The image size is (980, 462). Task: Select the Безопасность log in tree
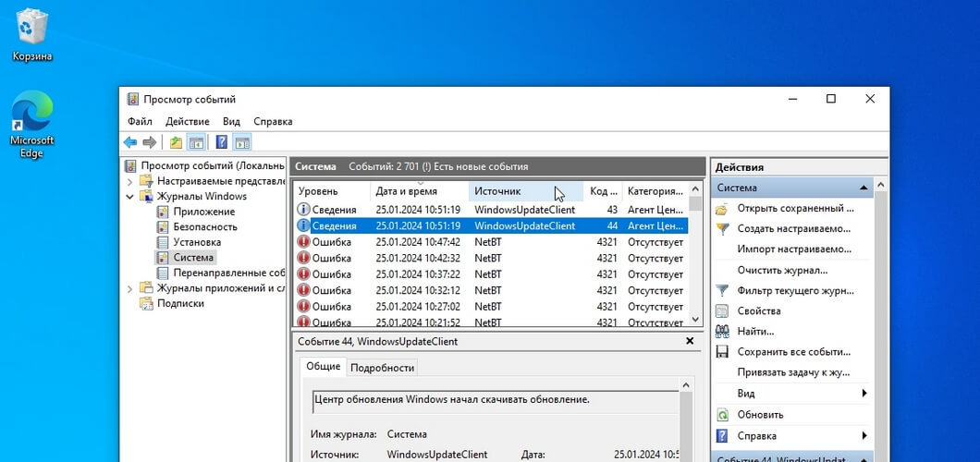[205, 226]
